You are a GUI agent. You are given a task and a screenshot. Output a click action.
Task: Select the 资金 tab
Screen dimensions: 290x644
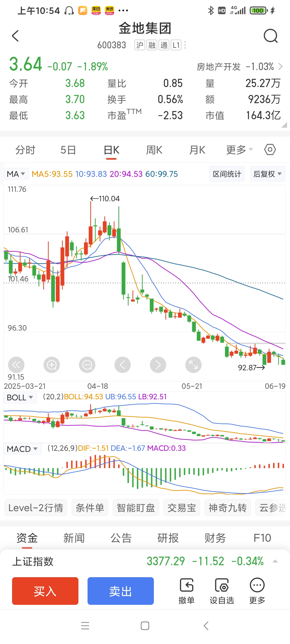click(27, 538)
